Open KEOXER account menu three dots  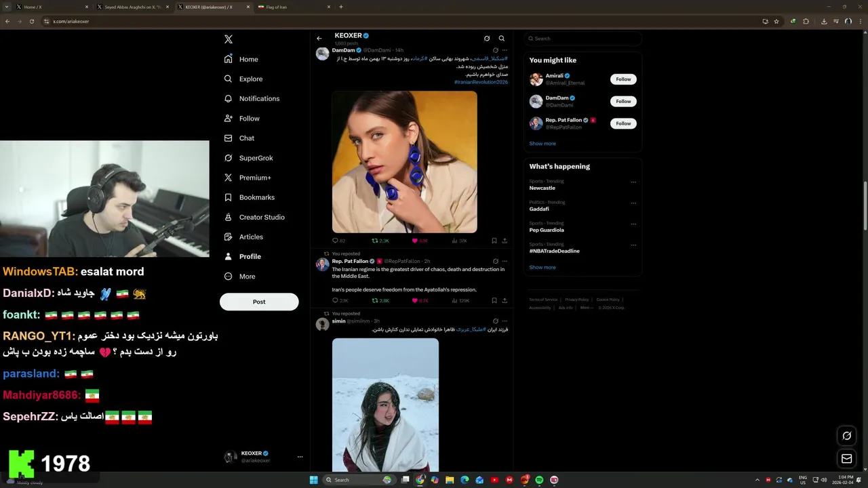[300, 457]
